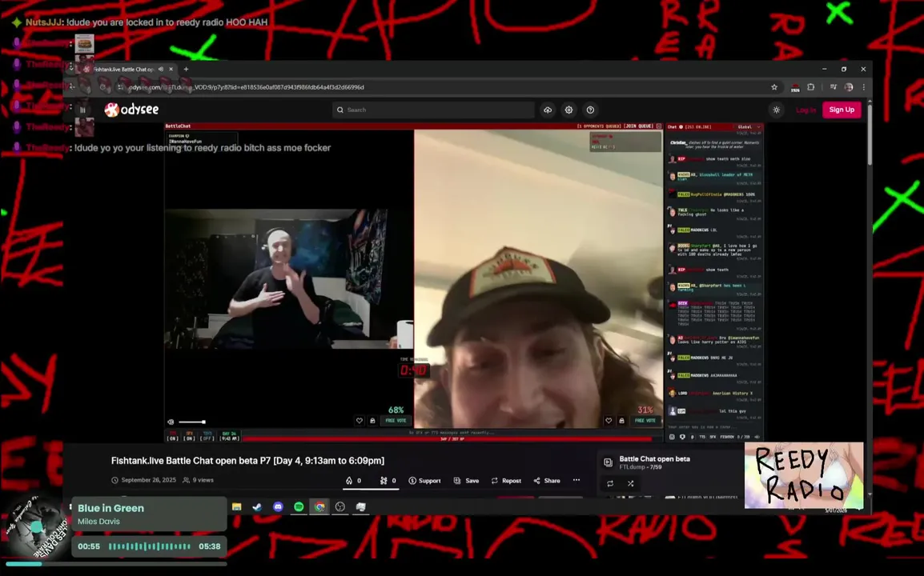The image size is (924, 576).
Task: Click the Reedy Radio overlay image
Action: pos(804,475)
